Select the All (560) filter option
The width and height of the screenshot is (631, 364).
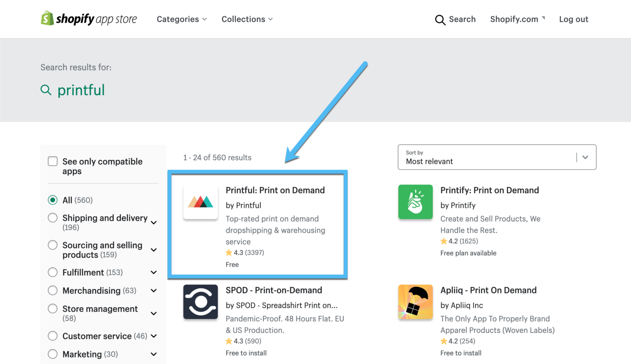53,200
